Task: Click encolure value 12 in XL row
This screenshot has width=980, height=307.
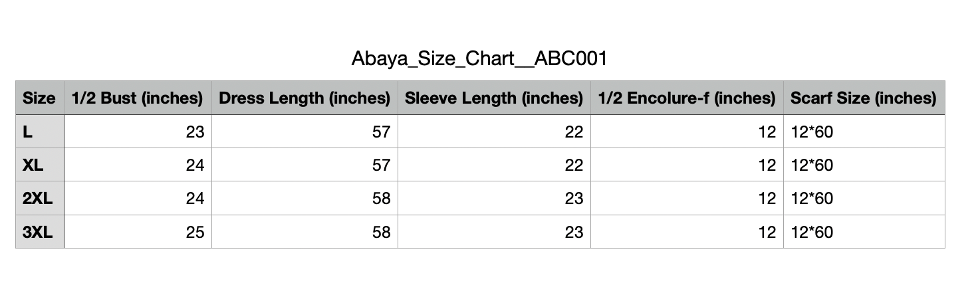Action: click(687, 165)
